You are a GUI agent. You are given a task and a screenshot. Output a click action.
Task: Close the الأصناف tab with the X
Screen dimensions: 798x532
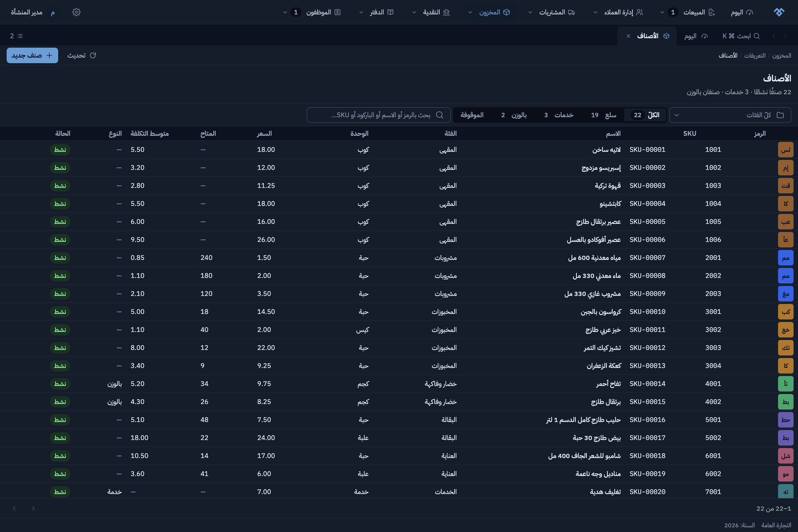click(x=628, y=36)
